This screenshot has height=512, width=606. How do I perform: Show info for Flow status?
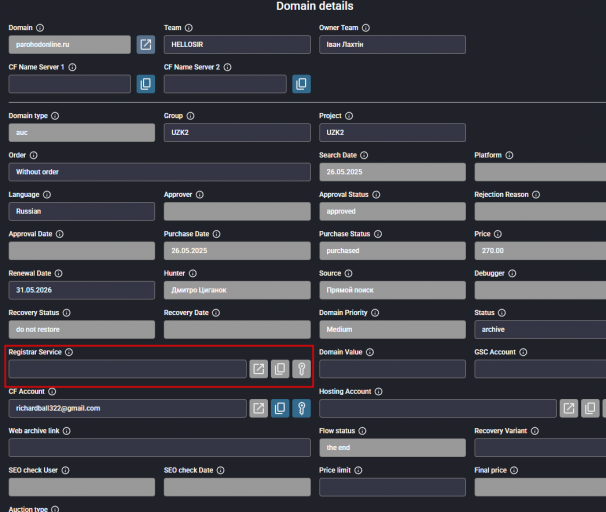(x=362, y=431)
